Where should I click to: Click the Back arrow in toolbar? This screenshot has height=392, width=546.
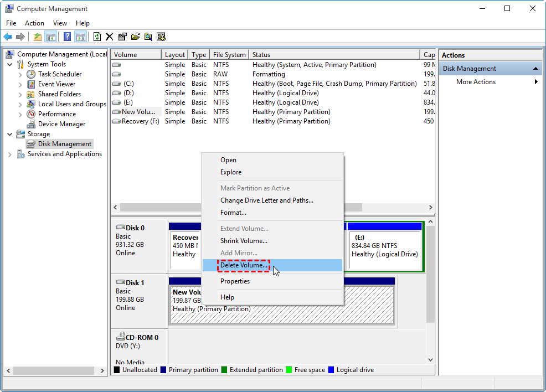[8, 37]
